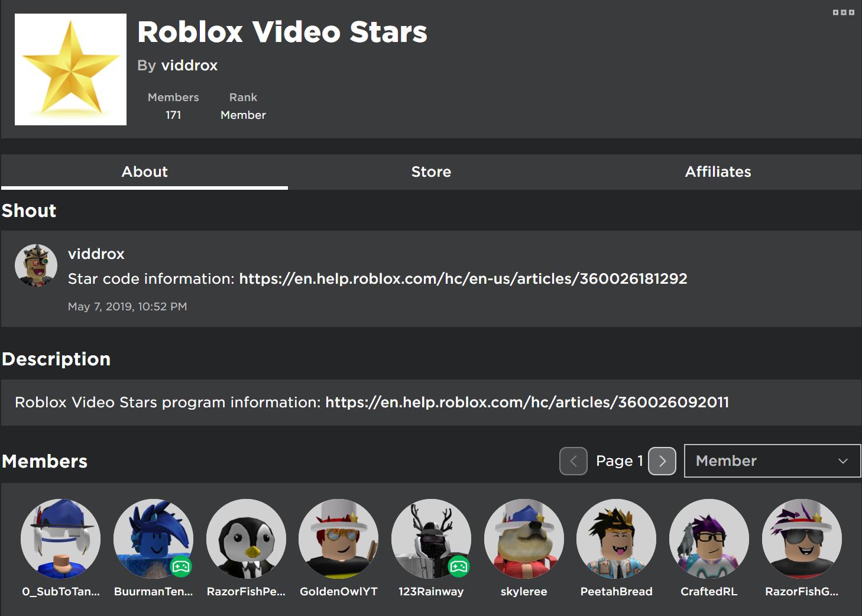This screenshot has height=616, width=862.
Task: Click in-game status badge on BuurmanTen...
Action: [x=181, y=567]
